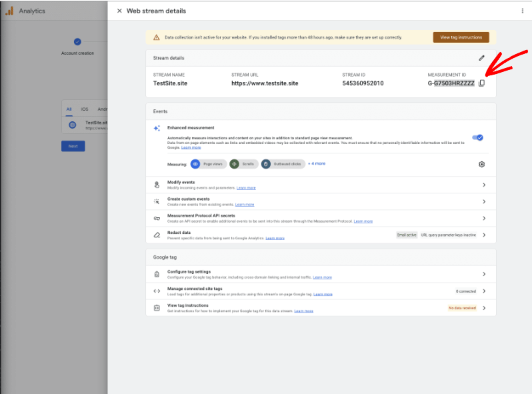Click the Next button in background page

click(73, 146)
